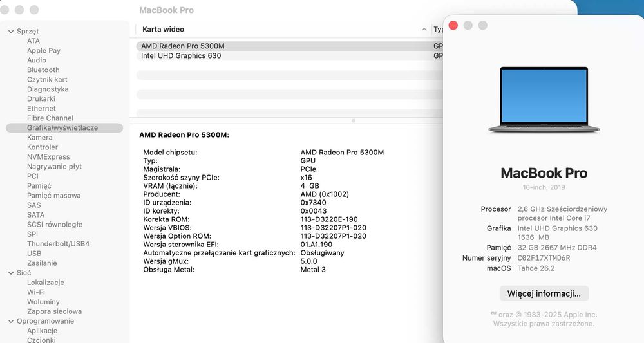The height and width of the screenshot is (343, 644).
Task: Close the About This Mac window
Action: tap(453, 26)
